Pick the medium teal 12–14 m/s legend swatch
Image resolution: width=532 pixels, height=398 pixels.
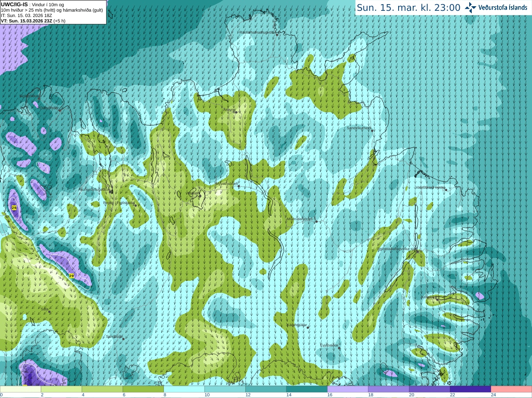[x=266, y=389]
